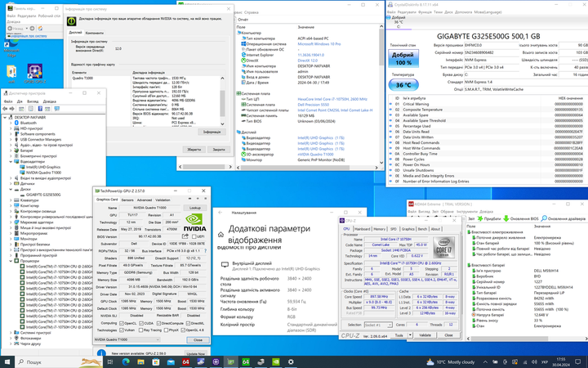The image size is (588, 368).
Task: Click the magnifier Оновлення драйверів icon in AIDA64
Action: [x=544, y=218]
